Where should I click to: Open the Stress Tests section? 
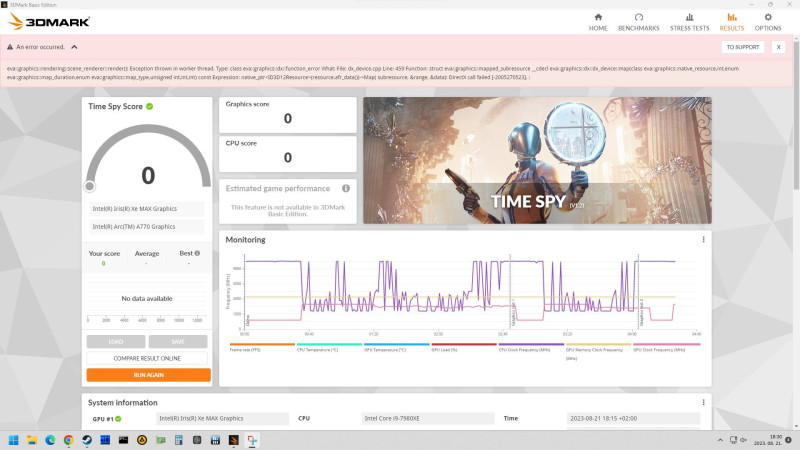point(689,22)
